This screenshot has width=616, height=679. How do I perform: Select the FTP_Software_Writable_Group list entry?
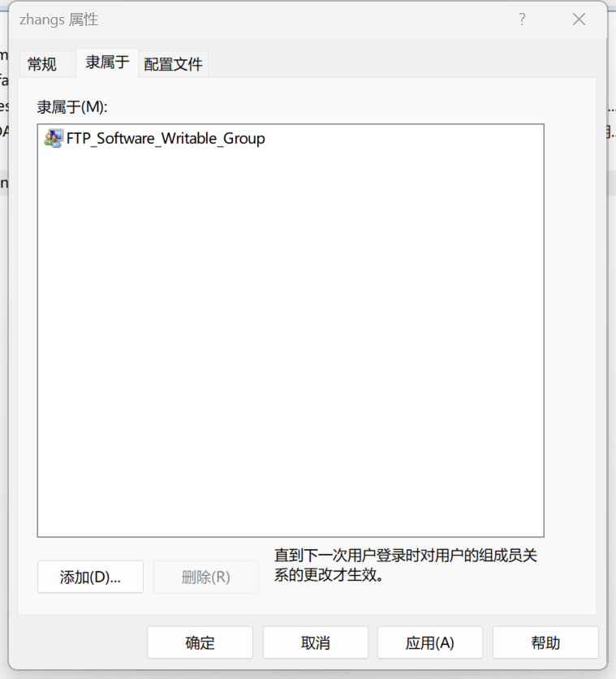pos(155,139)
